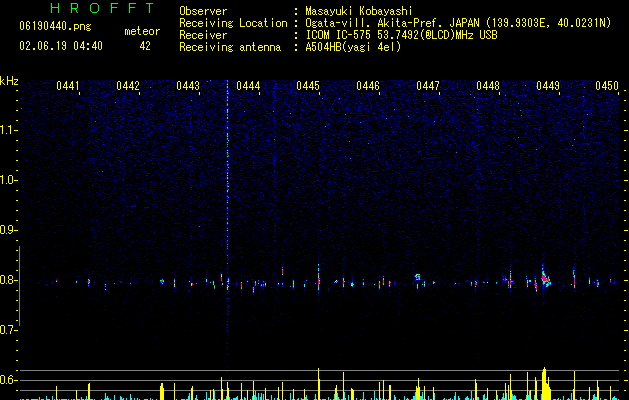This screenshot has width=629, height=400.
Task: Click time marker 0447
Action: (428, 86)
